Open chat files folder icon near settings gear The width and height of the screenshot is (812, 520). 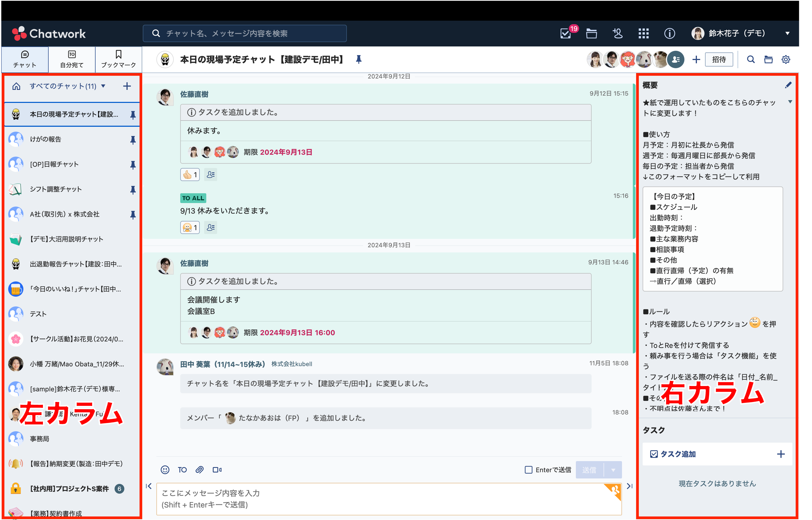pyautogui.click(x=769, y=60)
